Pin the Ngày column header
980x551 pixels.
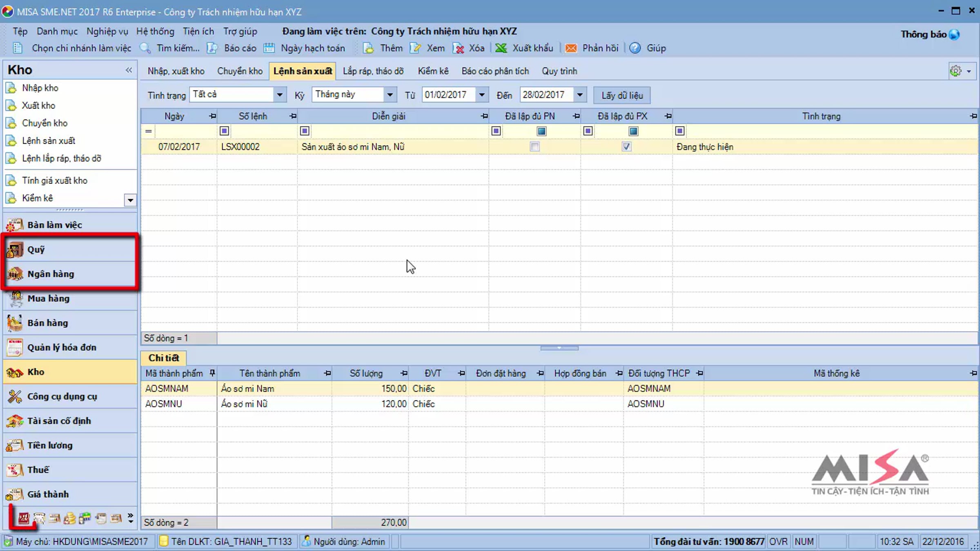[x=212, y=116]
